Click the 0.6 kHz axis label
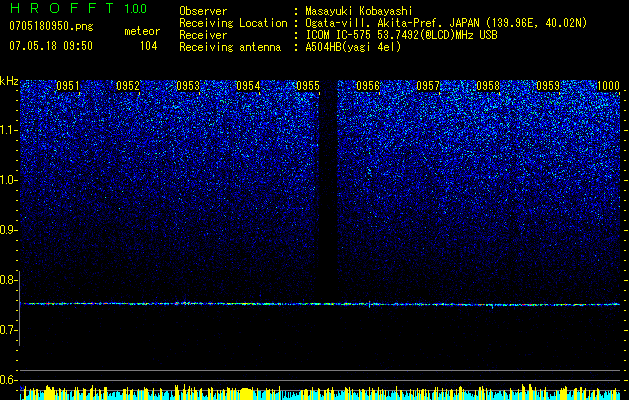This screenshot has width=629, height=400. point(9,380)
